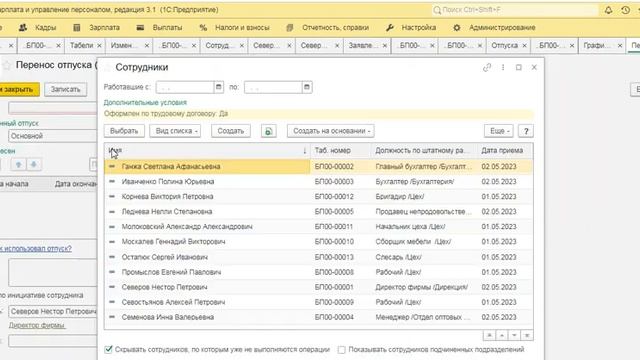Click Дата приема column header

click(x=505, y=151)
